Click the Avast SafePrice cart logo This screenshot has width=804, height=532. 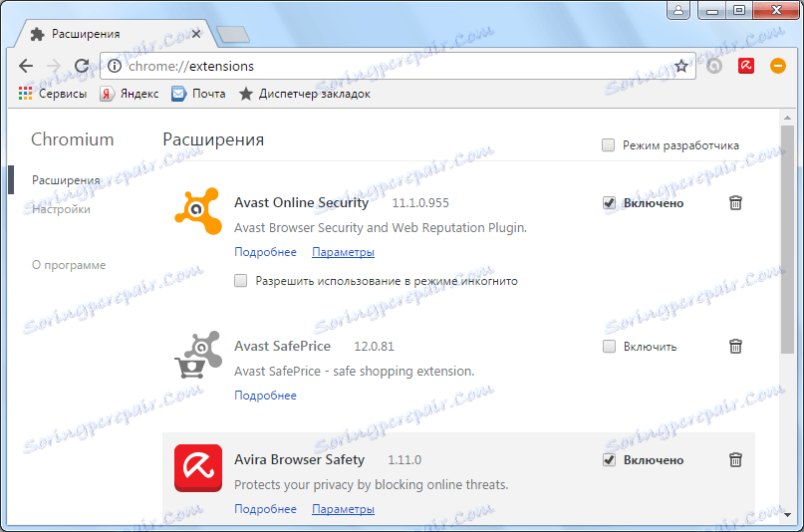[x=198, y=354]
